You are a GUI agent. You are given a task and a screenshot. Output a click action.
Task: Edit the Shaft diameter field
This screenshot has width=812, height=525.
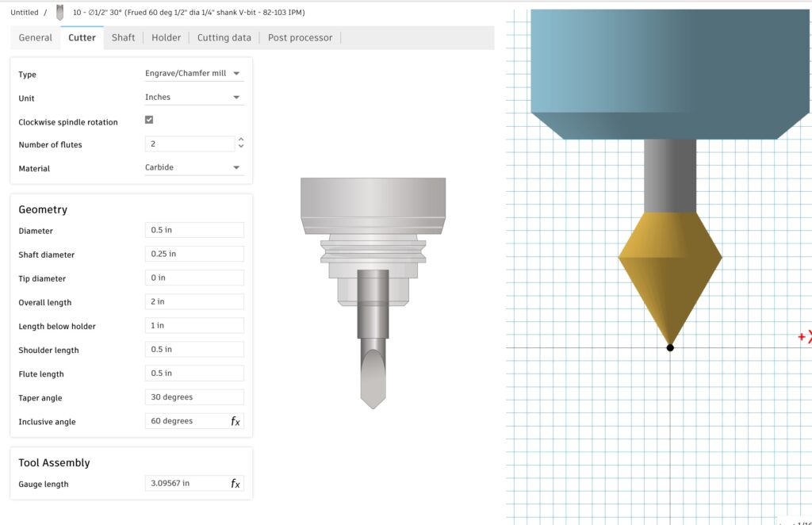[194, 255]
